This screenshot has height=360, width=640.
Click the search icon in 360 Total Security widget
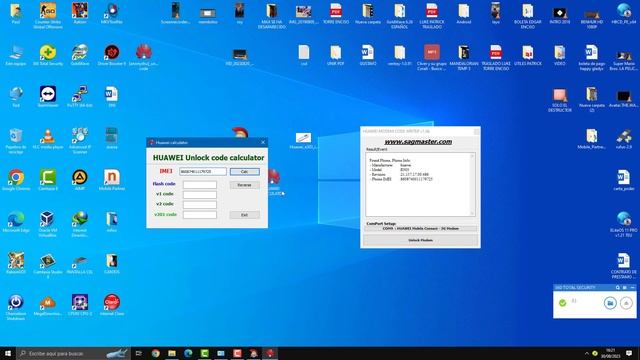[618, 287]
